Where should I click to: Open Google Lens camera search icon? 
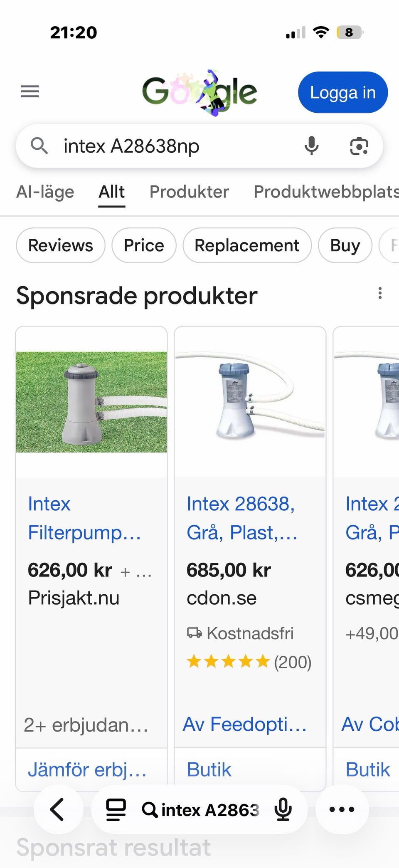[359, 146]
